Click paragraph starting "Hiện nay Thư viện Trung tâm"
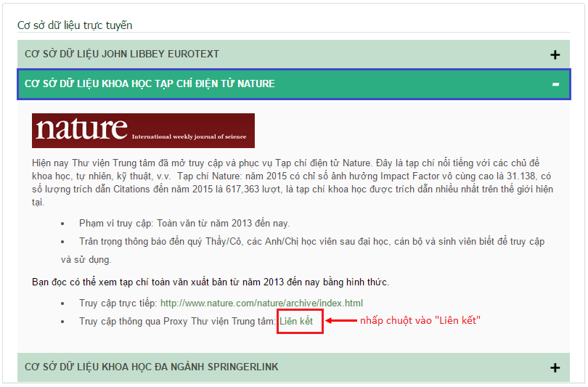The height and width of the screenshot is (387, 588). click(293, 183)
